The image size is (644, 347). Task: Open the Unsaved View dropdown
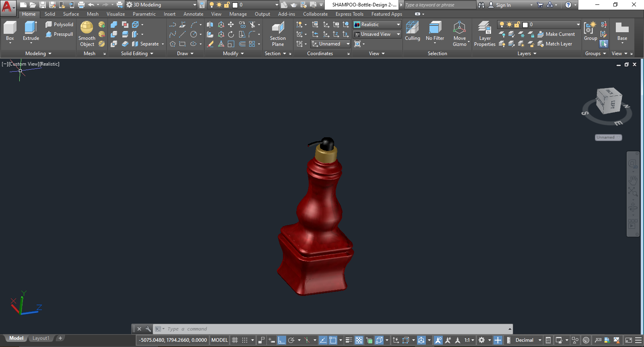[x=377, y=34]
